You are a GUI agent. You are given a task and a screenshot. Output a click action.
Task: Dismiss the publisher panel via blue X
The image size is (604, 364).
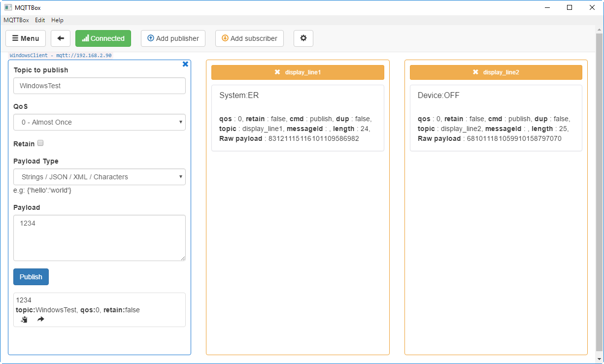pos(185,64)
